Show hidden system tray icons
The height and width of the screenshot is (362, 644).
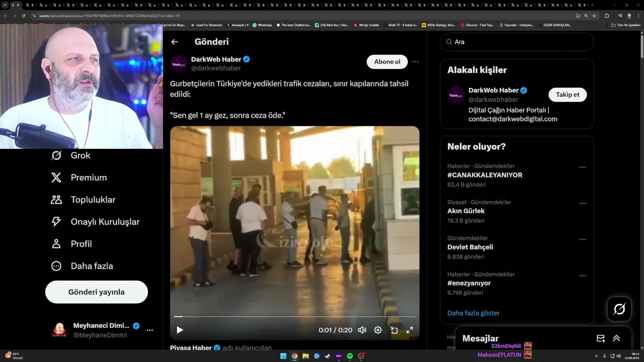[x=596, y=356]
